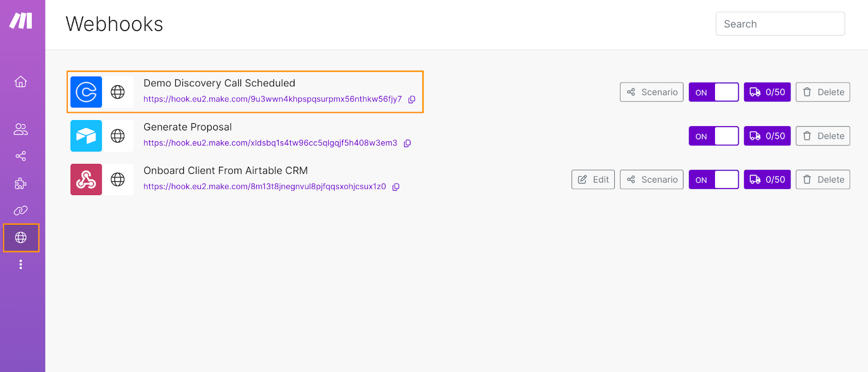Screen dimensions: 868x372
Task: Click the globe icon beside Onboard Client
Action: tap(118, 179)
